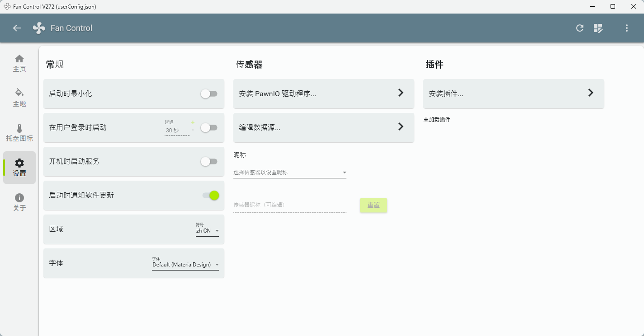Viewport: 644px width, 336px height.
Task: Click the chevron beside 安装插件
Action: [x=591, y=93]
